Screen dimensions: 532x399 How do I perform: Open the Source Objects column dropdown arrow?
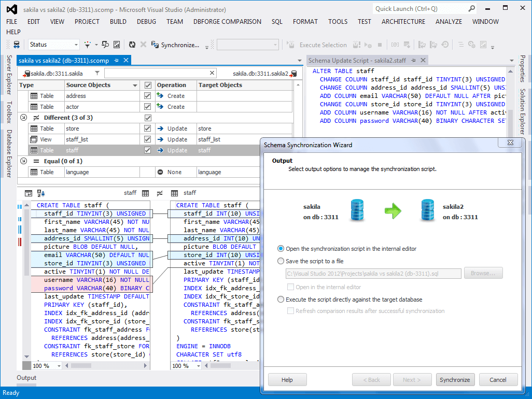click(135, 85)
